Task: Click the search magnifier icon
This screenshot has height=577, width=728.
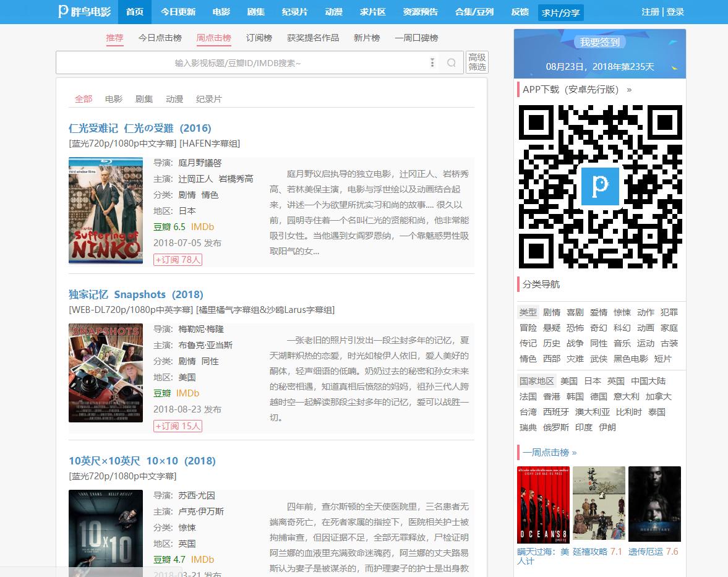Action: pos(452,62)
